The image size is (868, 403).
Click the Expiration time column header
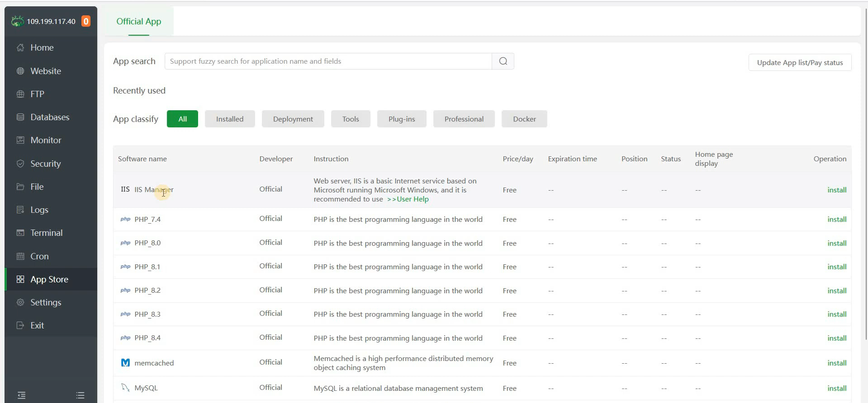572,159
